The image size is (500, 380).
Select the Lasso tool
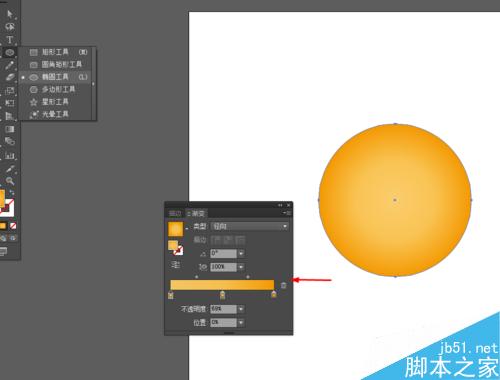coord(10,27)
